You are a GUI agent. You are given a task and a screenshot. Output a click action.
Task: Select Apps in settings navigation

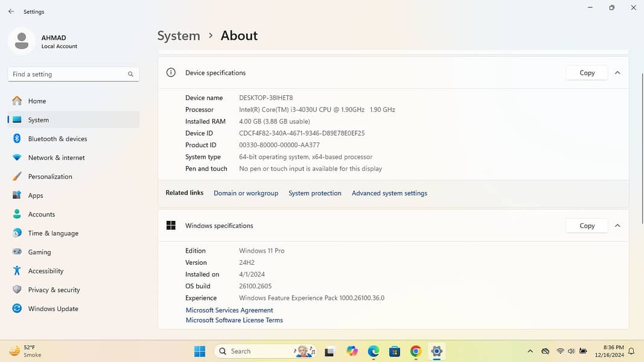click(36, 195)
